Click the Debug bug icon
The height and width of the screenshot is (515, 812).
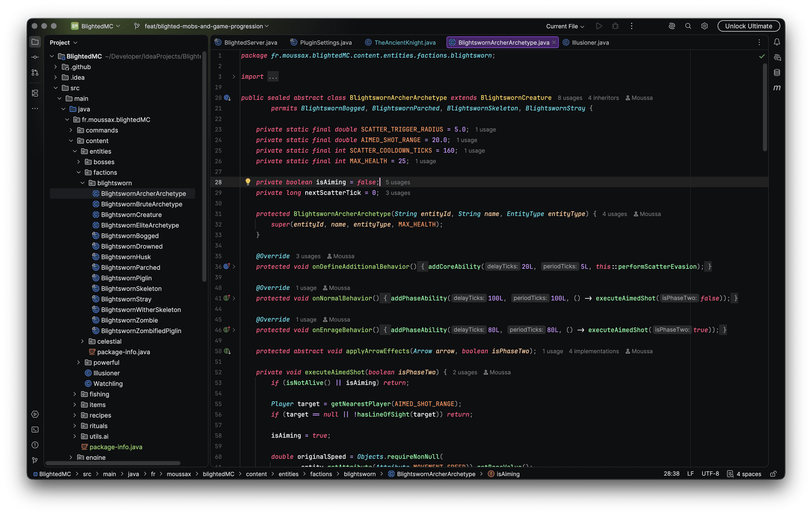(615, 26)
